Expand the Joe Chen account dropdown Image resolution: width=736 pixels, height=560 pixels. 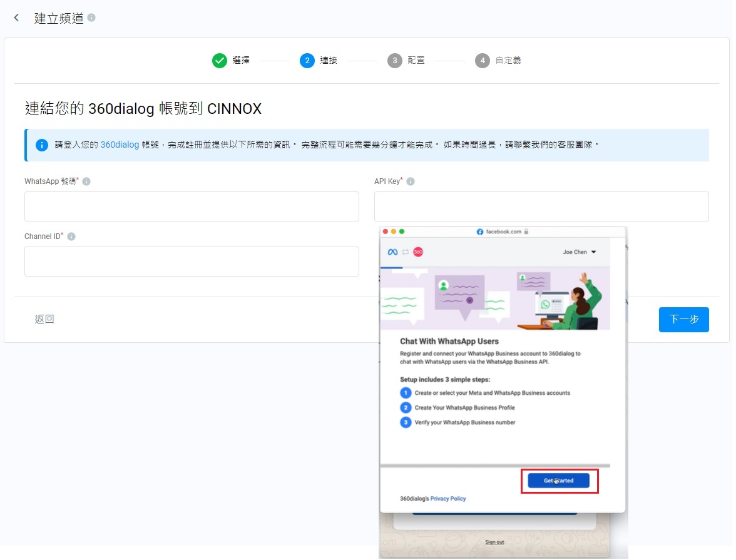tap(580, 252)
